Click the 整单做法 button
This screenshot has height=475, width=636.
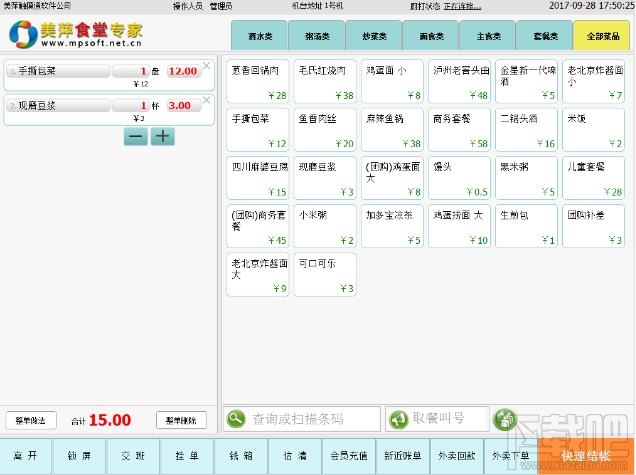pos(31,420)
